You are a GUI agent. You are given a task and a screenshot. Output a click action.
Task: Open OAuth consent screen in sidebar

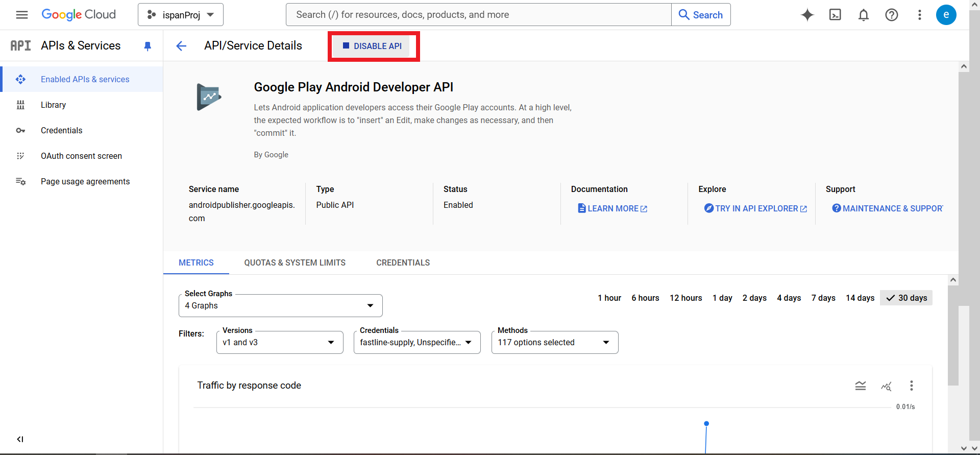(82, 156)
